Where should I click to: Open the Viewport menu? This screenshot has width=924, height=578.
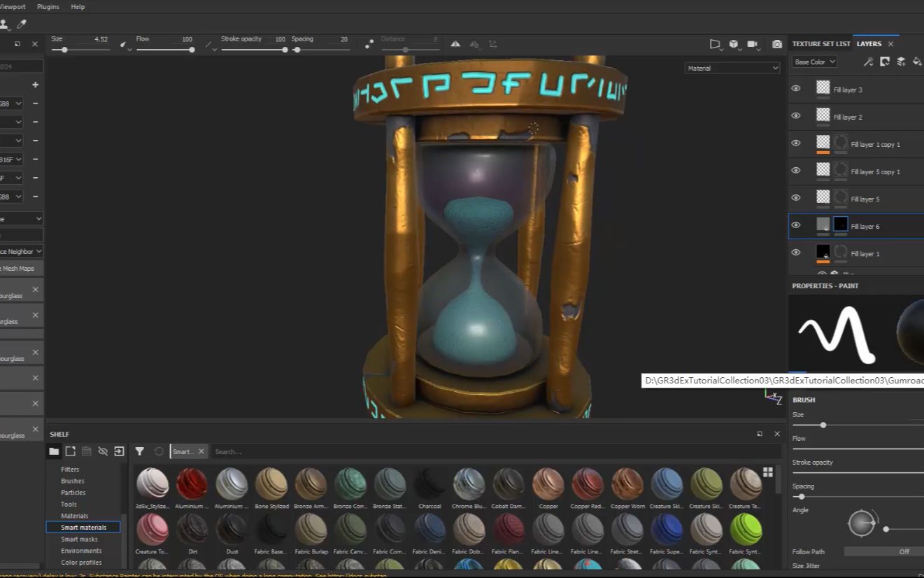13,6
